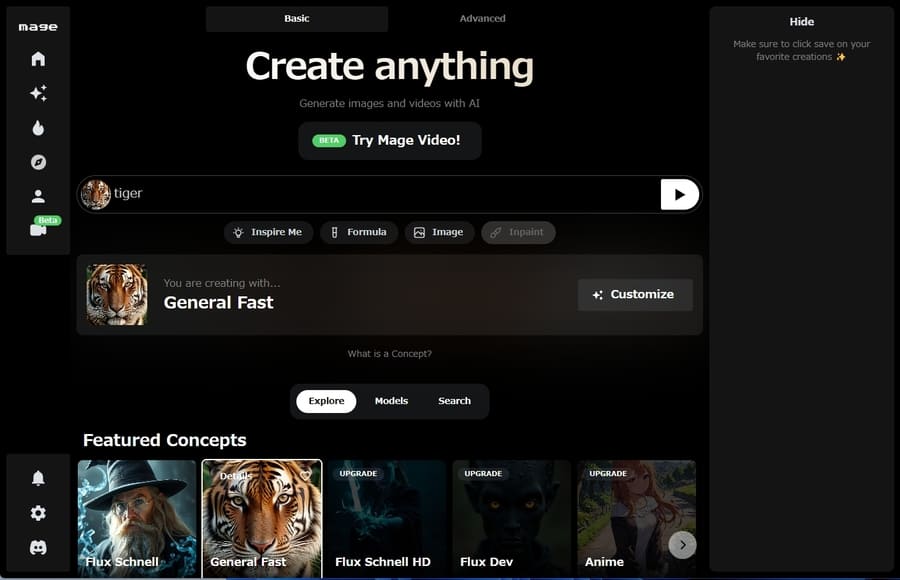Open the sparkles Create icon in sidebar
The image size is (900, 580).
click(38, 93)
